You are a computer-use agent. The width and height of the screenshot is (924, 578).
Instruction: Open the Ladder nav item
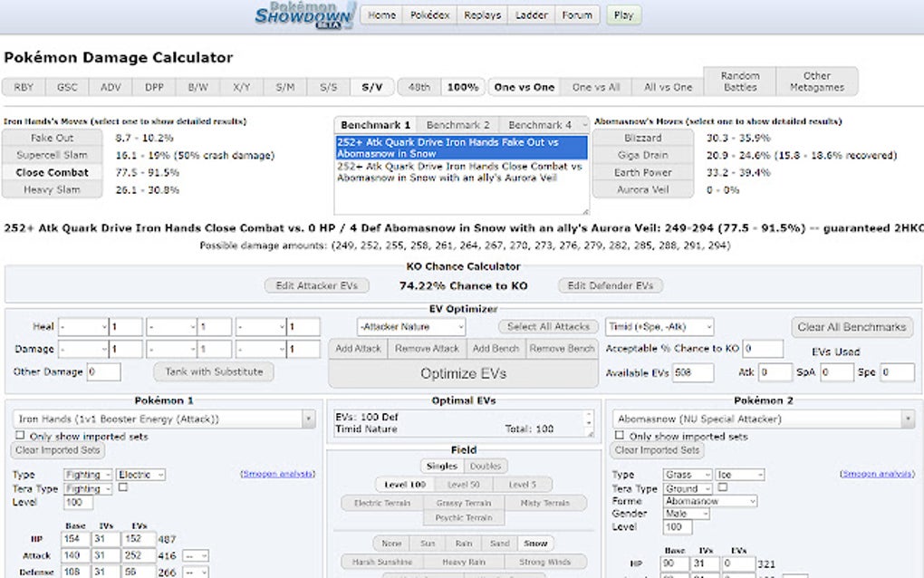(532, 15)
